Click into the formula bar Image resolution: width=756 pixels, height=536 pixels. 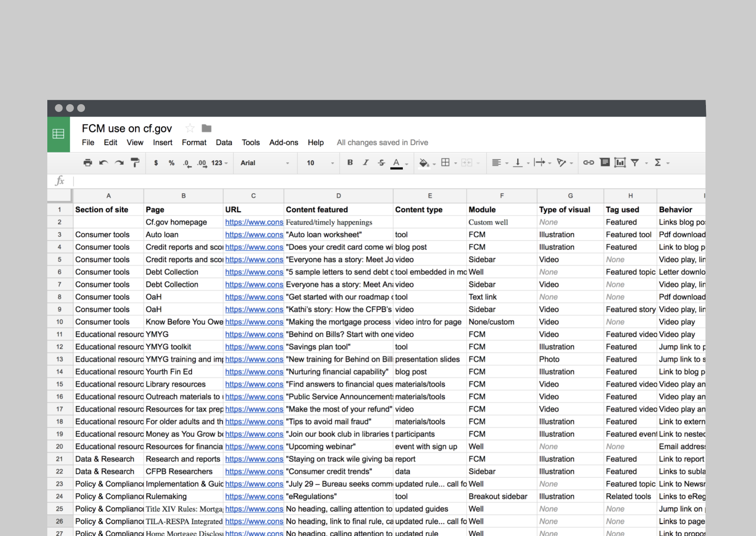point(389,181)
